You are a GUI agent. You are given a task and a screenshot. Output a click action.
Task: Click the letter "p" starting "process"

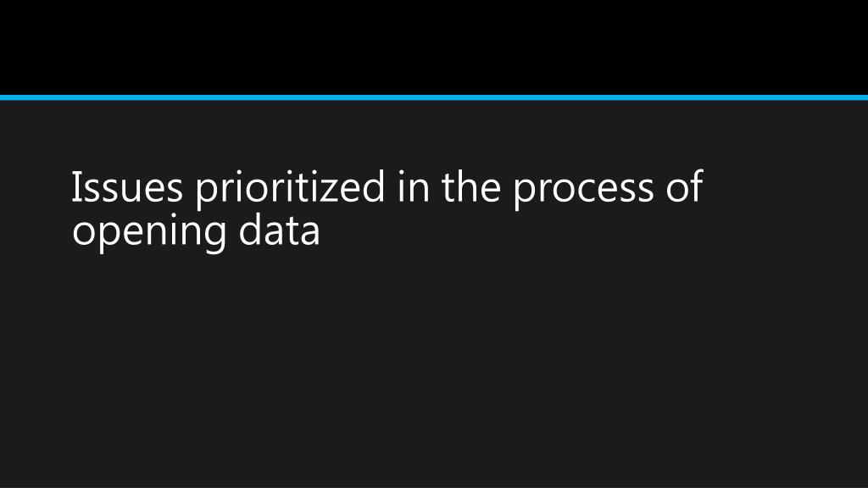pos(524,195)
